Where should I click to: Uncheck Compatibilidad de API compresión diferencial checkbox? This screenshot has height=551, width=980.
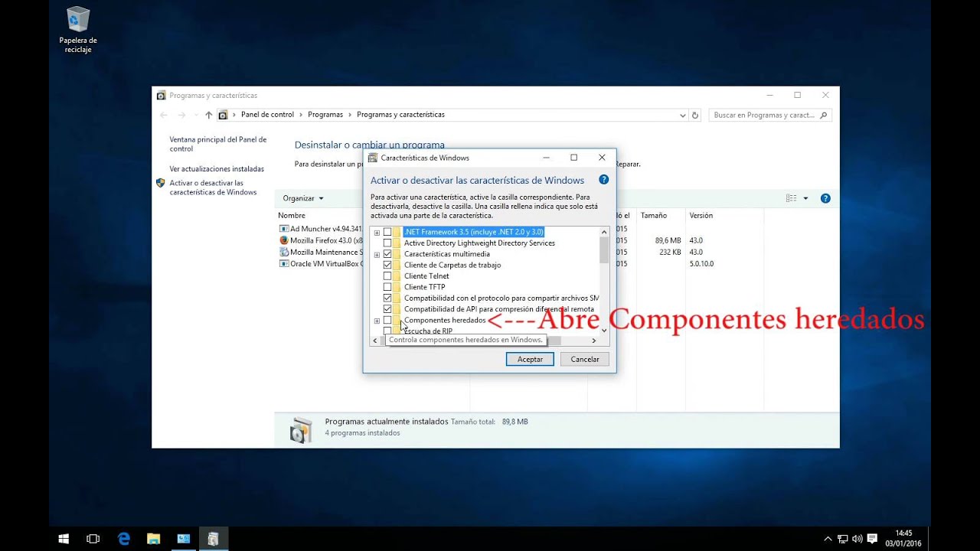coord(387,309)
